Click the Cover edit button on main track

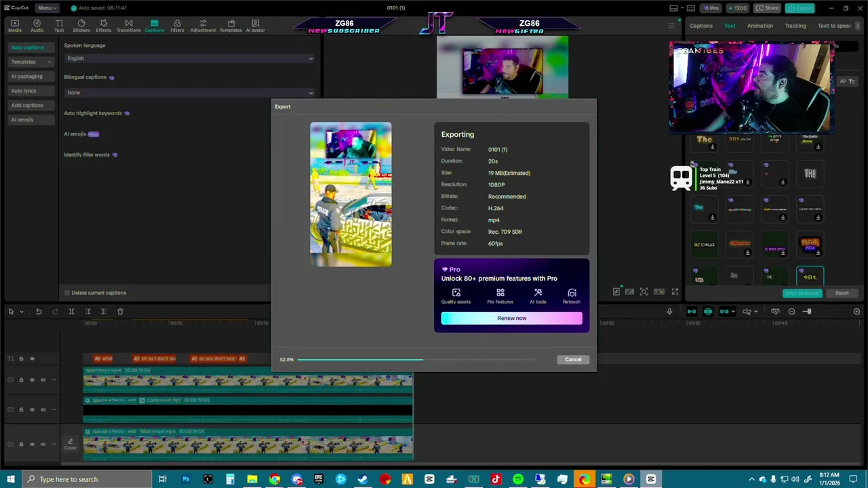[x=71, y=444]
